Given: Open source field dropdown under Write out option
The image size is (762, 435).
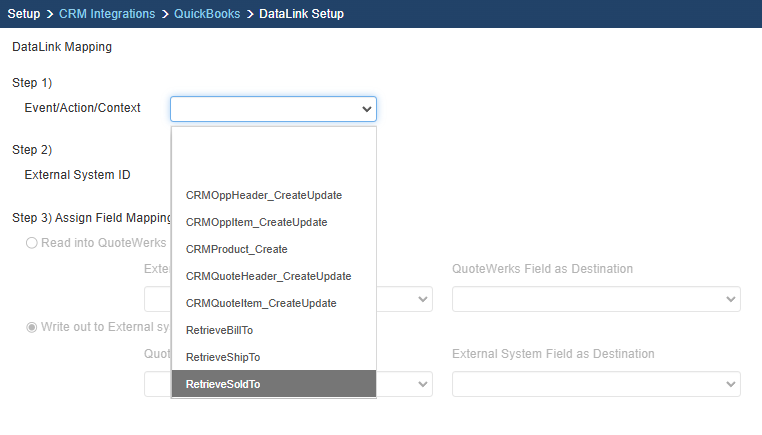Looking at the screenshot, I should coord(404,384).
